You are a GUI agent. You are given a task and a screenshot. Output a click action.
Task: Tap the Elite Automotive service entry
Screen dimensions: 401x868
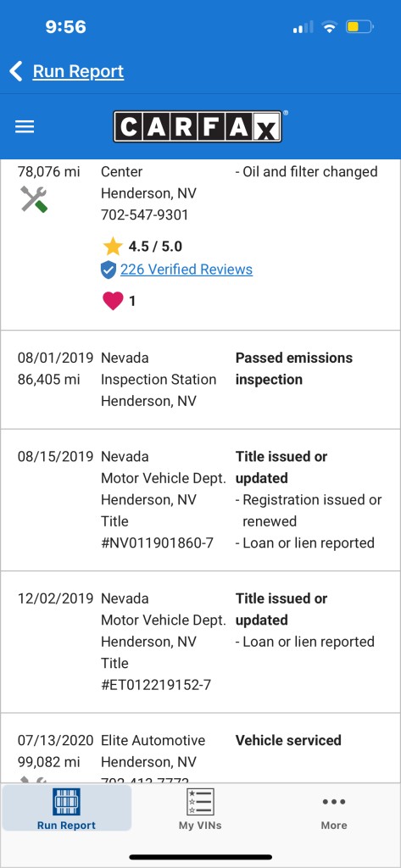pos(200,748)
